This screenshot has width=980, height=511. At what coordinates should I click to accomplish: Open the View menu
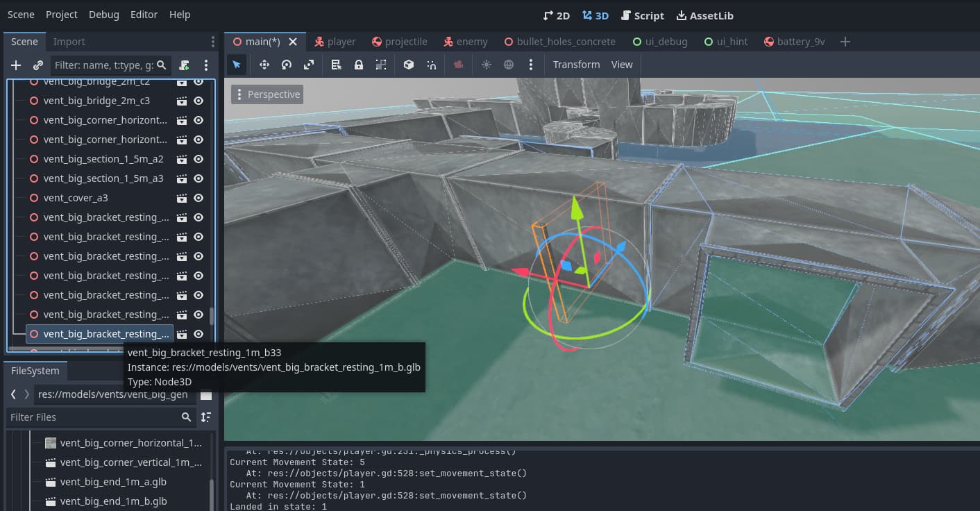pyautogui.click(x=621, y=65)
